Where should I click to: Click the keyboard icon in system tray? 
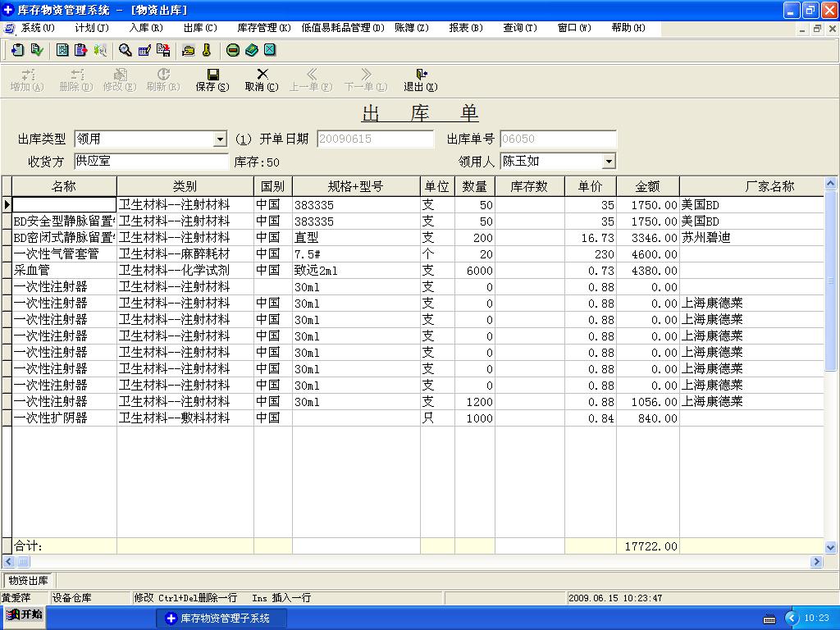[769, 619]
